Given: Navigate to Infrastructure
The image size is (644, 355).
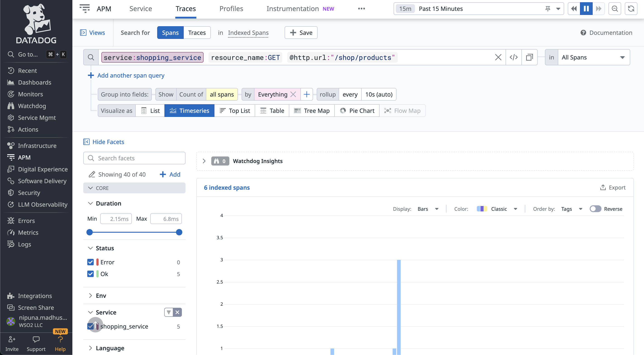Looking at the screenshot, I should point(32,146).
